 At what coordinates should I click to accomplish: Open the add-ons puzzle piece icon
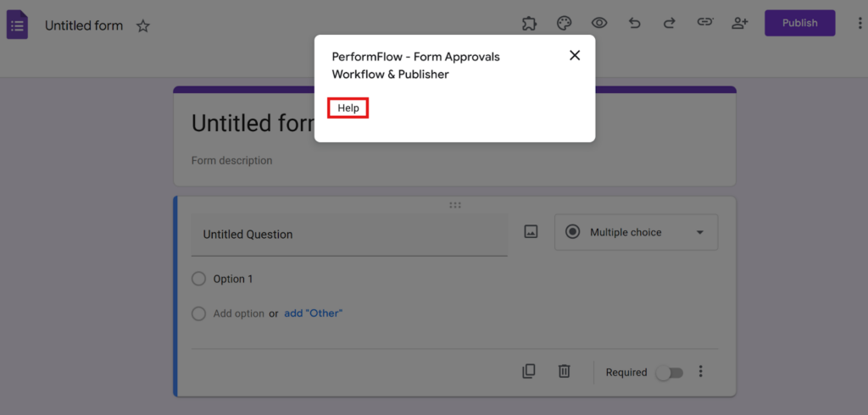pos(530,24)
